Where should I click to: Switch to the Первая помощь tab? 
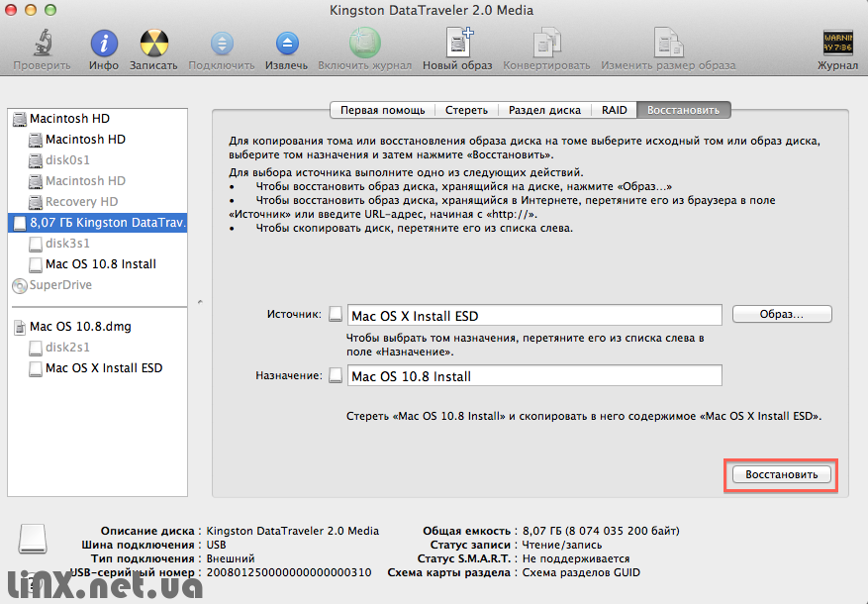click(x=382, y=110)
